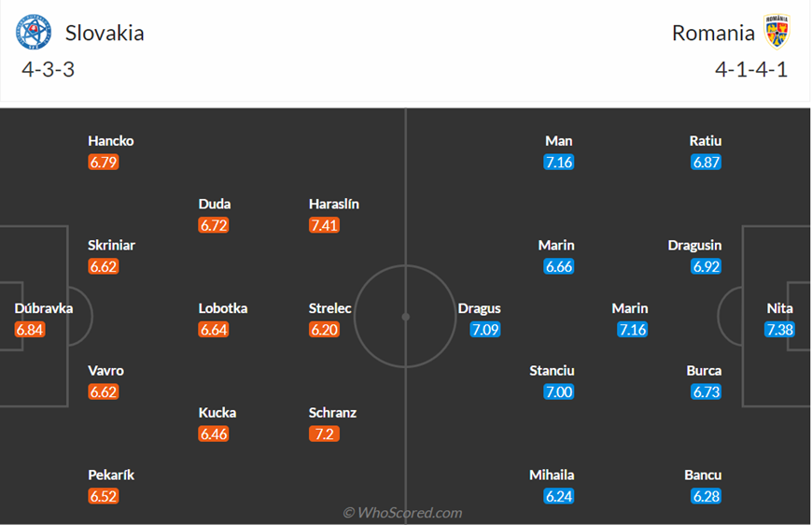Open the Romania team name link

point(713,34)
